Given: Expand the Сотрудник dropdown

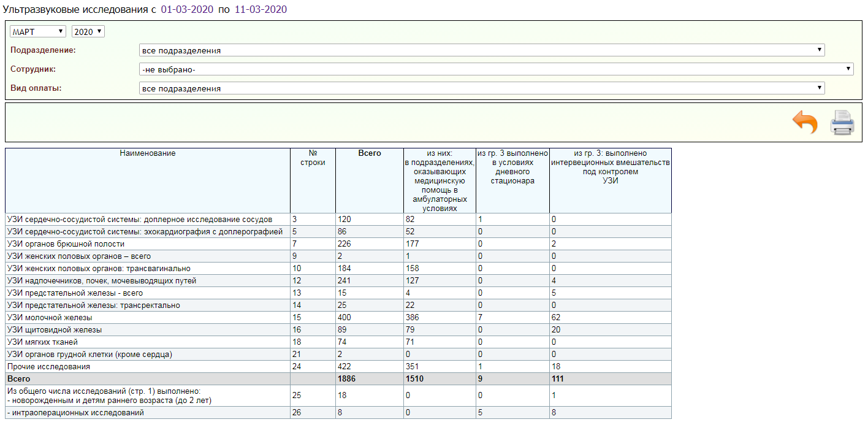Looking at the screenshot, I should (x=496, y=69).
